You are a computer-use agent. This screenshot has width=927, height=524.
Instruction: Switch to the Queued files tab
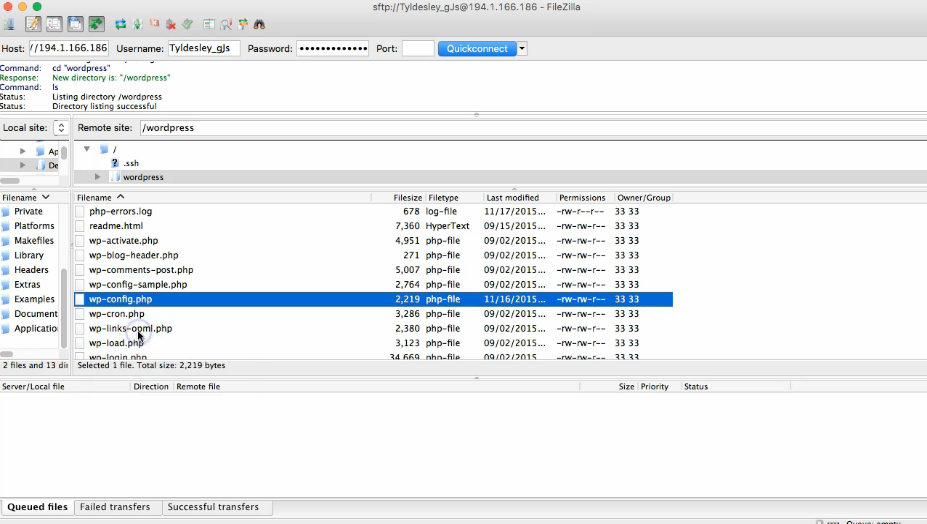(x=37, y=507)
